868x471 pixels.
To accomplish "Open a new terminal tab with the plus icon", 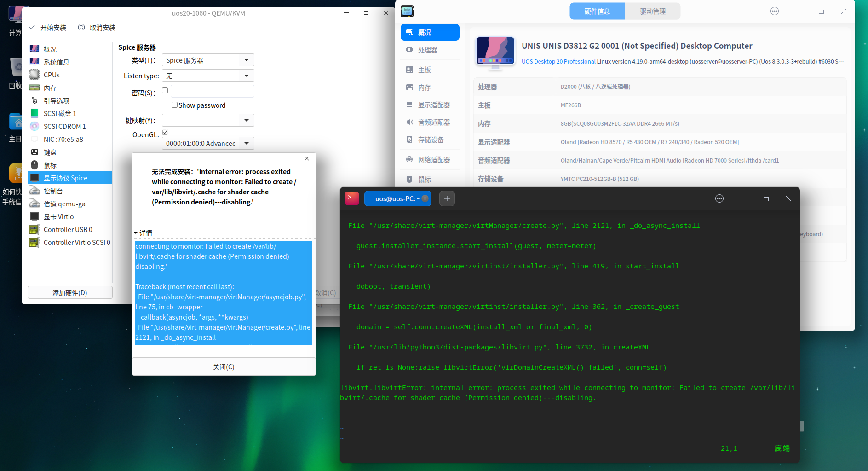I will [447, 198].
